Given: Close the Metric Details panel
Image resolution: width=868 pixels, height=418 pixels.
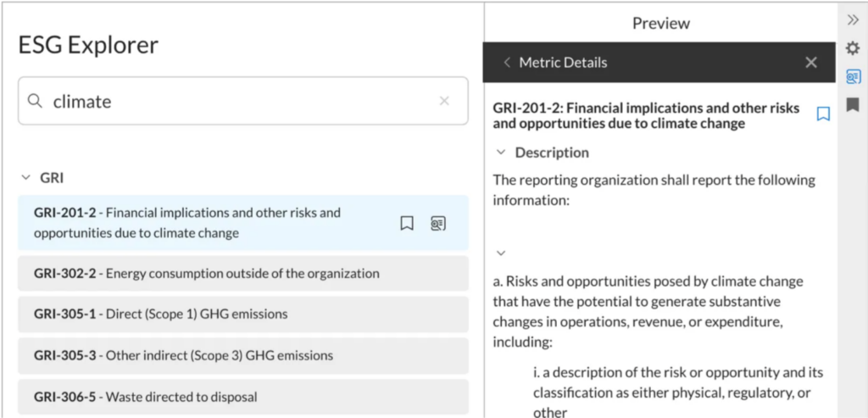Looking at the screenshot, I should pos(811,63).
